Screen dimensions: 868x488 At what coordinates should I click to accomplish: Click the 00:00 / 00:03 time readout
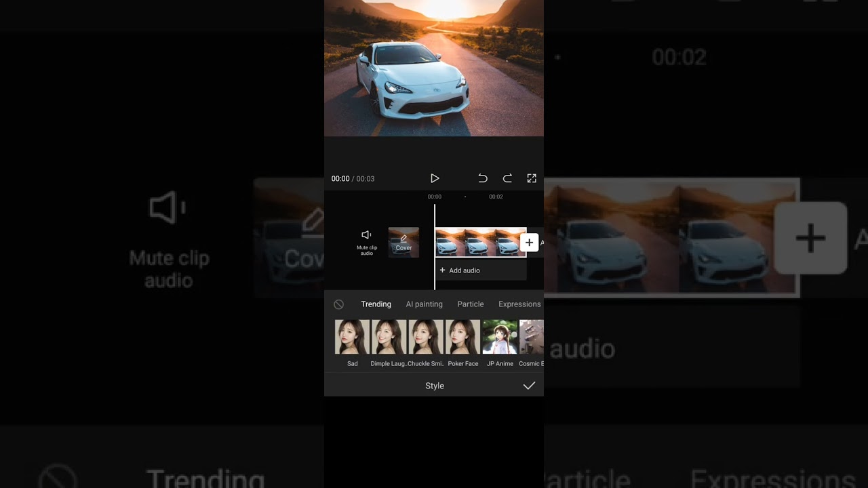pos(353,179)
